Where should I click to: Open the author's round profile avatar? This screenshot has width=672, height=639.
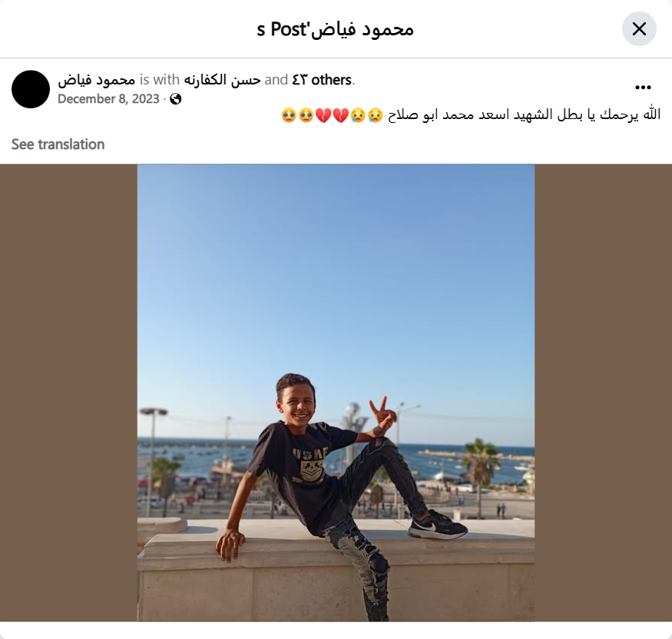[x=31, y=89]
